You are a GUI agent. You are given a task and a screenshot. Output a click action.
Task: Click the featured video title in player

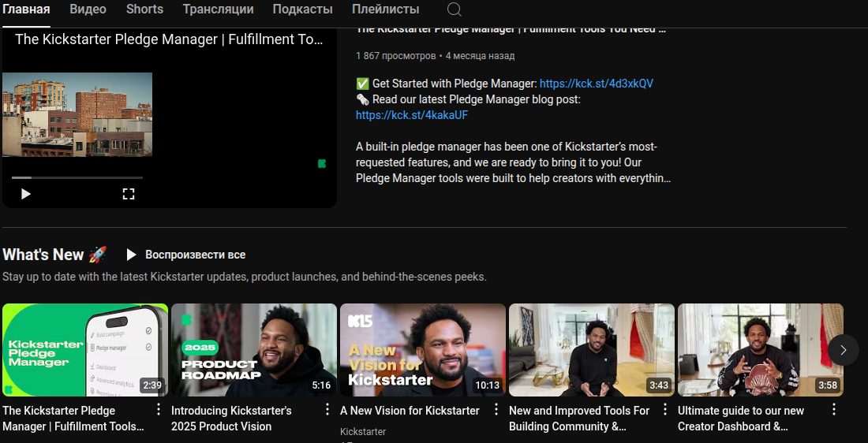[169, 39]
